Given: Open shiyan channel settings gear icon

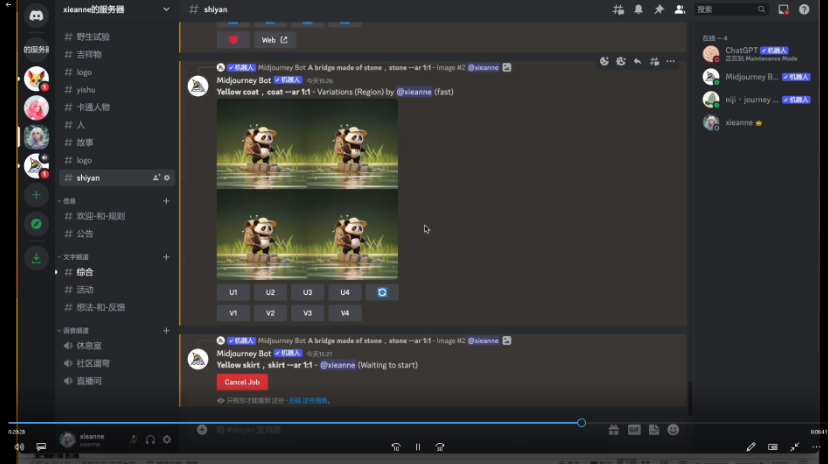Looking at the screenshot, I should click(167, 178).
